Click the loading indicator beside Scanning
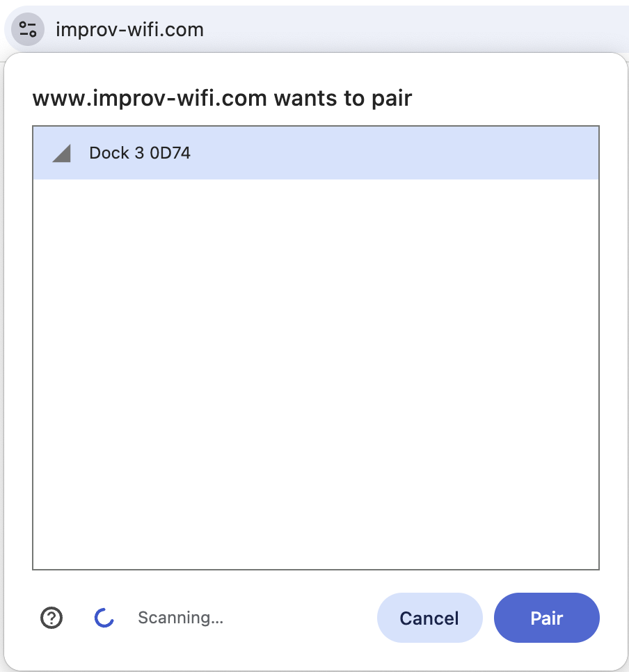This screenshot has width=629, height=672. [x=104, y=618]
